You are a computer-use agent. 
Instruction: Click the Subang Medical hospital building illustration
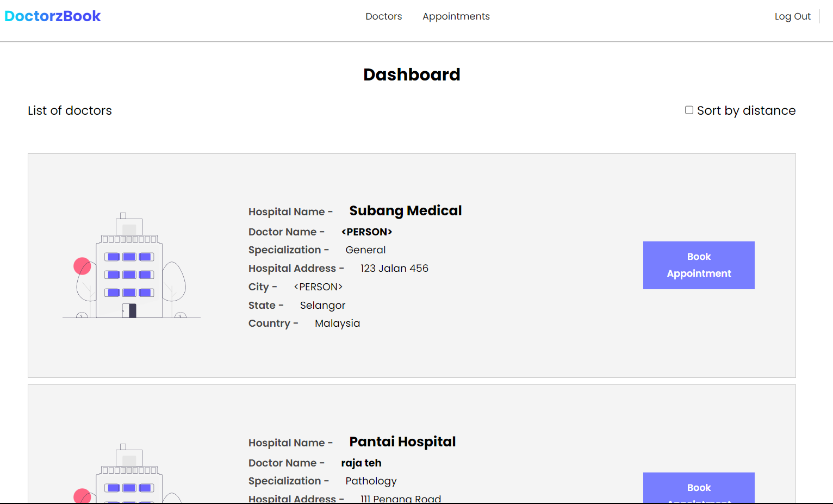click(x=130, y=265)
